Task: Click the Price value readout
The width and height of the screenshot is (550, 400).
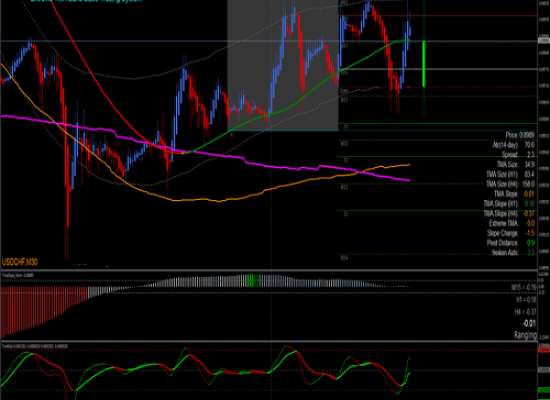Action: click(x=520, y=135)
